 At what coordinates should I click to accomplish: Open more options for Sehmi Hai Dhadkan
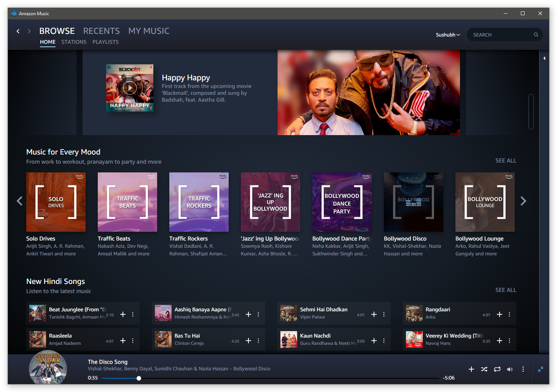pyautogui.click(x=384, y=314)
